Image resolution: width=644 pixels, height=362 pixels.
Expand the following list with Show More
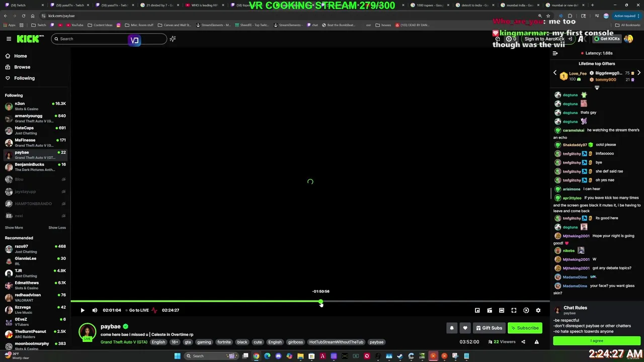tap(14, 228)
